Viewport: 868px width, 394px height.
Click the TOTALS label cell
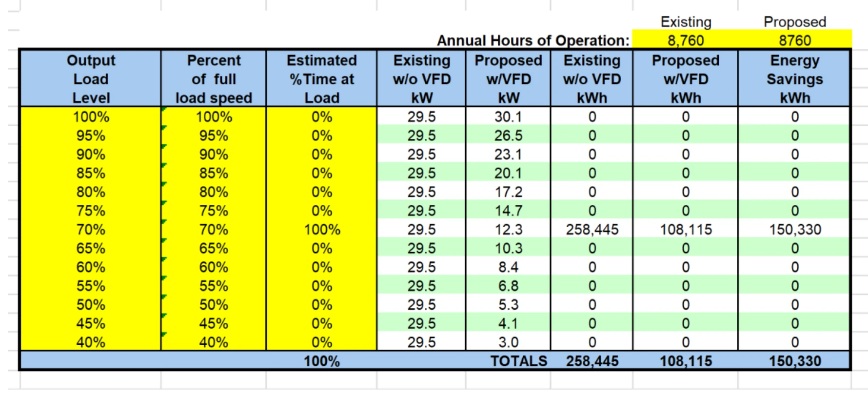pyautogui.click(x=518, y=361)
